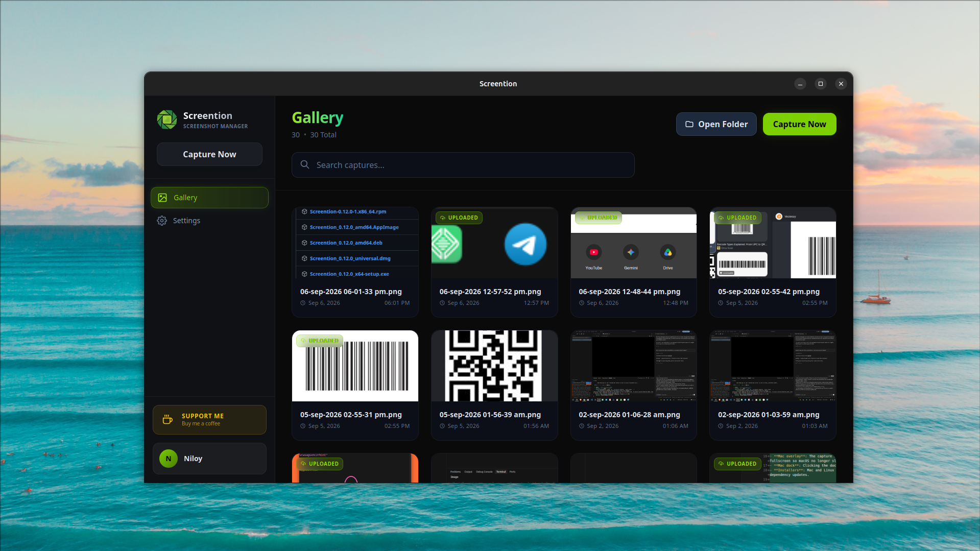This screenshot has height=551, width=980.
Task: Open barcode thumbnail 05-sep-2026 02-55-31 pm
Action: [355, 366]
